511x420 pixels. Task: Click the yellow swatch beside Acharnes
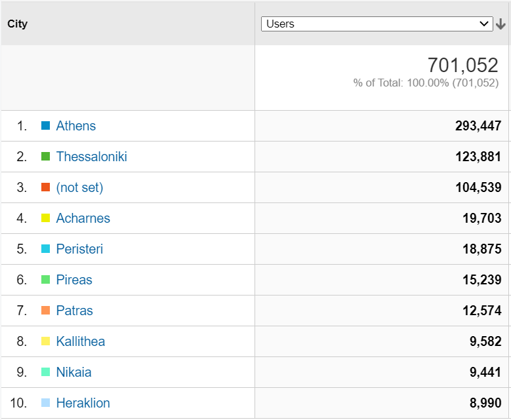[45, 218]
